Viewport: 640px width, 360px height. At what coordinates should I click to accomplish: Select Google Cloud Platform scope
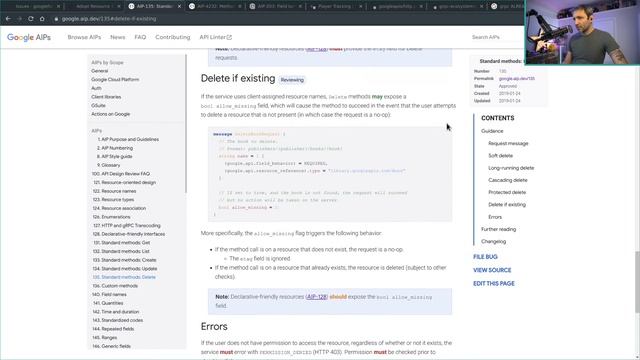pyautogui.click(x=115, y=80)
